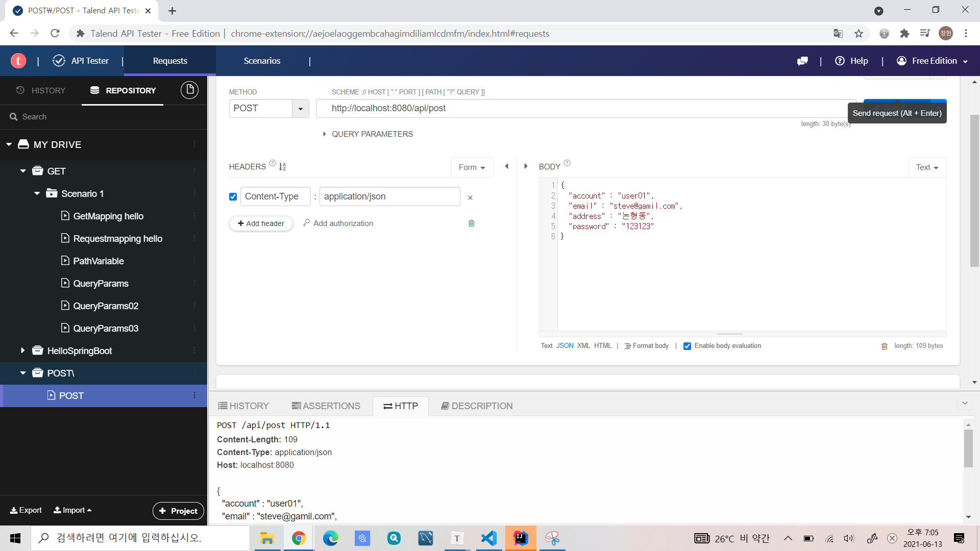
Task: Open IntelliJ IDEA from the taskbar
Action: (x=521, y=538)
